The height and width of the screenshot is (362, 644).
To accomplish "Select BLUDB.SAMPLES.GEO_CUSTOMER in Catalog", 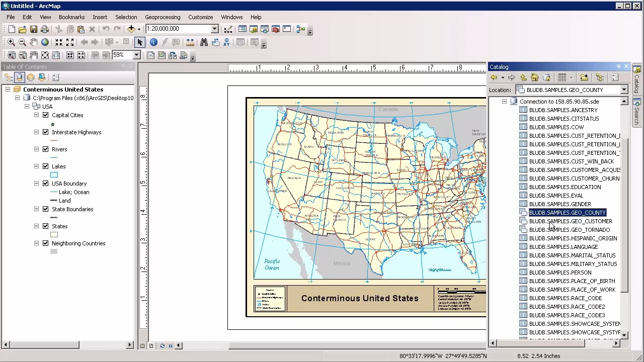I will (571, 221).
